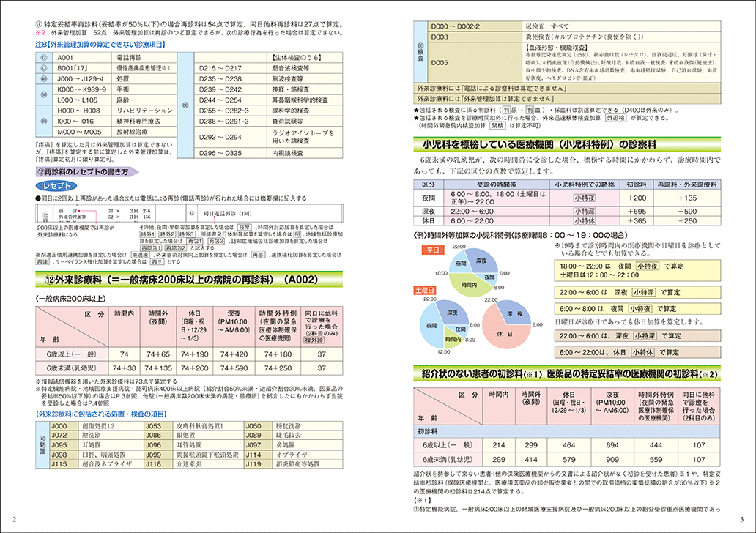Click the 電話再診 table cell
Screen dimensions: 756x533
pyautogui.click(x=144, y=57)
